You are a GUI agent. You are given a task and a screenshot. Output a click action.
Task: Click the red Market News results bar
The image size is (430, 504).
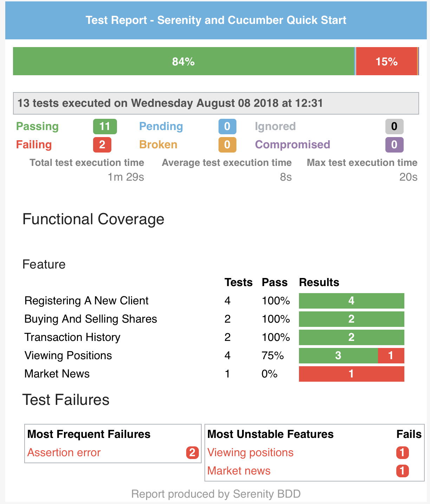351,374
